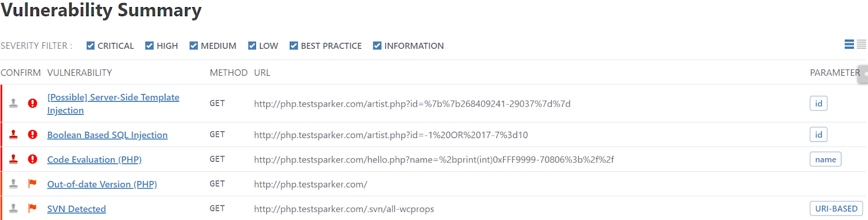868x220 pixels.
Task: Click orange flag icon beside SVN Detected
Action: [33, 208]
